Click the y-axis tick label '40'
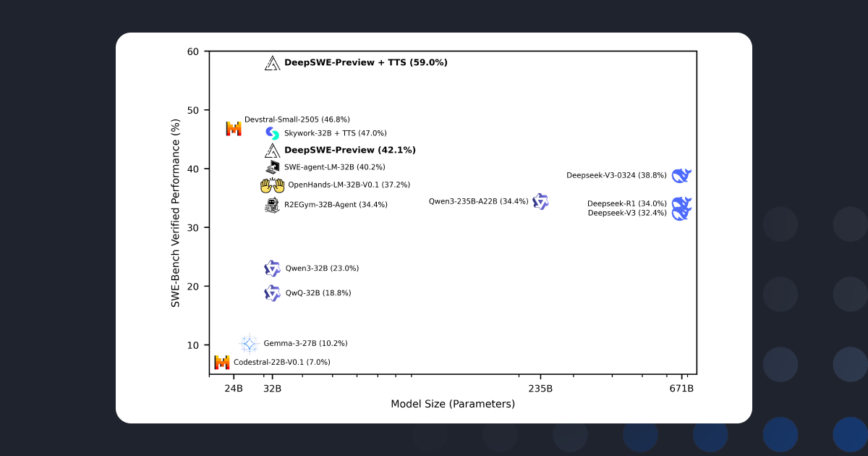 192,169
